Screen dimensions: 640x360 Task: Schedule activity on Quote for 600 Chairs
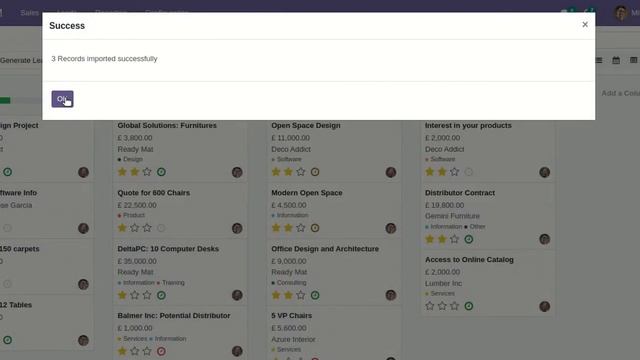point(161,228)
